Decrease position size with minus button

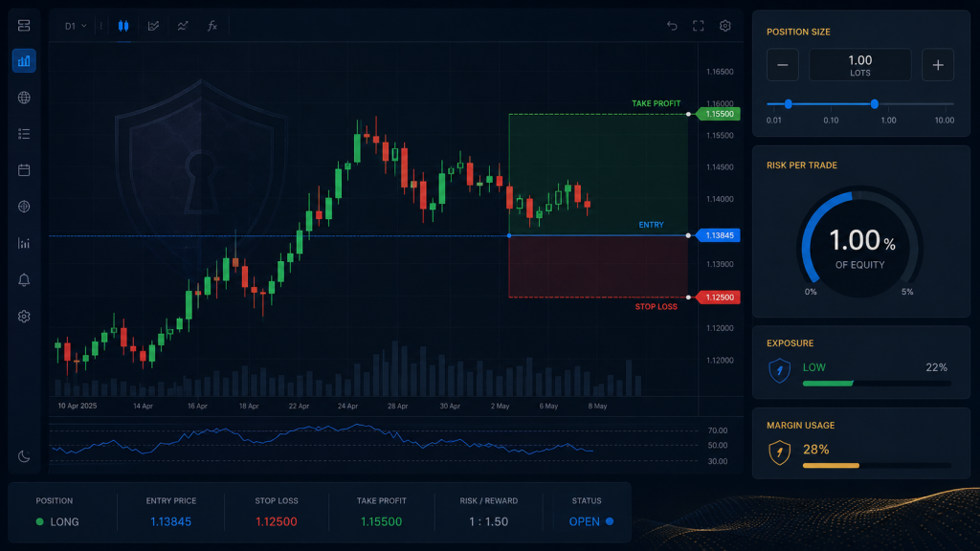point(783,65)
